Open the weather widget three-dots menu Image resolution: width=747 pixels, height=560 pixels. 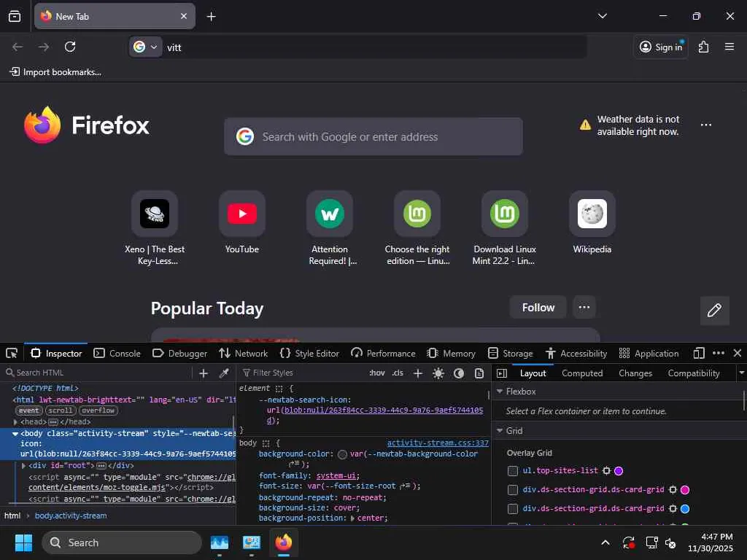[x=706, y=125]
